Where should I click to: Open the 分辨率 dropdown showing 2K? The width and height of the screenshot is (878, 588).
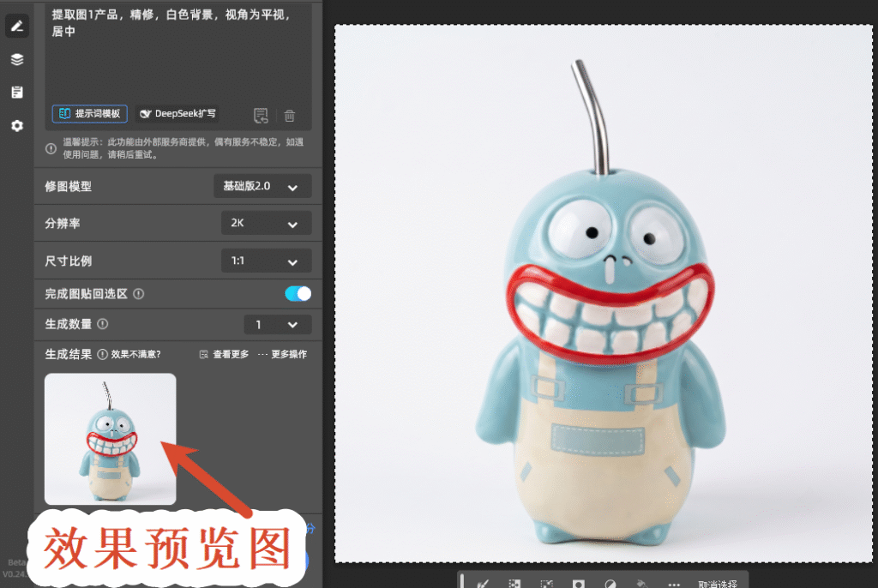(x=267, y=223)
